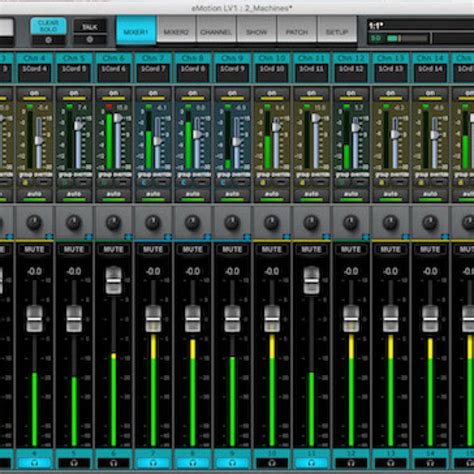The width and height of the screenshot is (474, 474).
Task: Cue channel 10 with its headphone icon
Action: tap(272, 463)
